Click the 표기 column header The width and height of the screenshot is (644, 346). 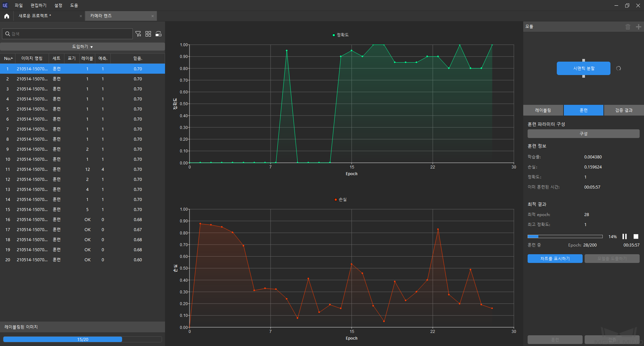click(x=72, y=58)
